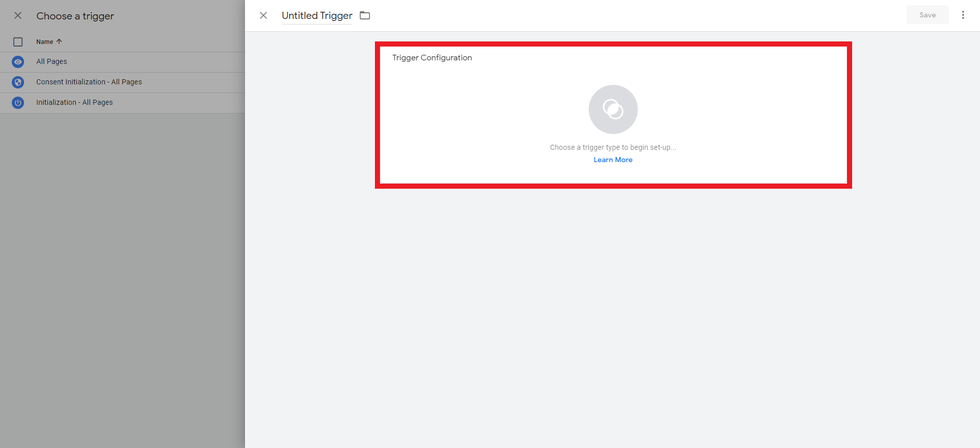Viewport: 980px width, 448px height.
Task: Close the Choose a trigger panel
Action: pyautogui.click(x=18, y=15)
